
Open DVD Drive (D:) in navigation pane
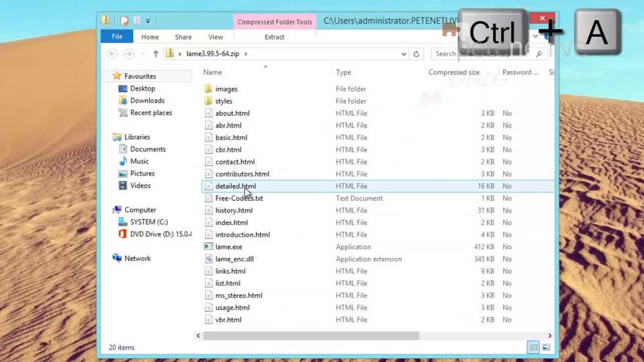[161, 234]
